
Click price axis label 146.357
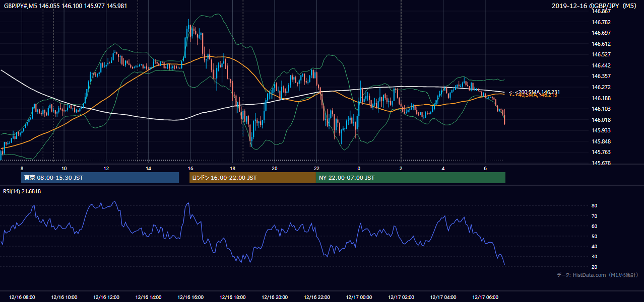(x=602, y=76)
